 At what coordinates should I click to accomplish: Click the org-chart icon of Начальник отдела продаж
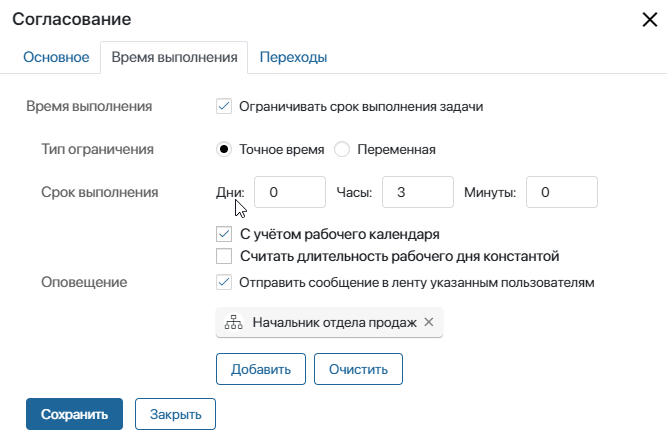pos(234,322)
